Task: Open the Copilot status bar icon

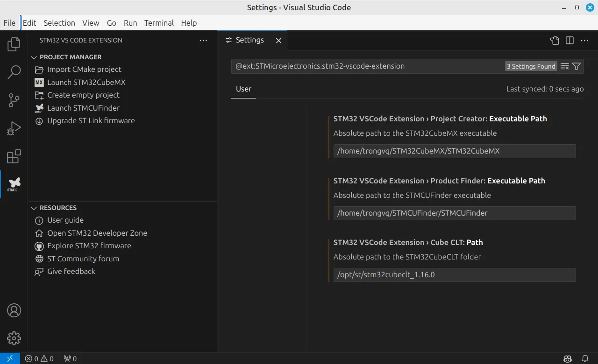Action: tap(568, 358)
